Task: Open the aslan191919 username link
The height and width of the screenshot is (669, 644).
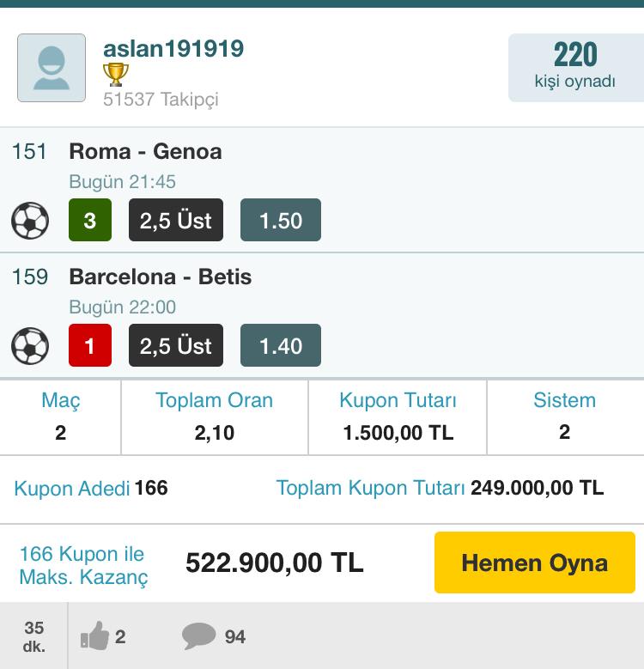Action: click(173, 48)
